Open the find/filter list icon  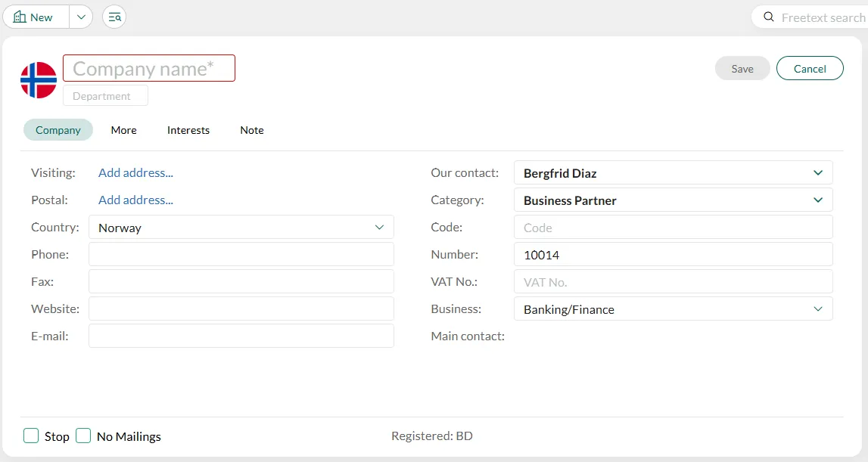coord(114,17)
